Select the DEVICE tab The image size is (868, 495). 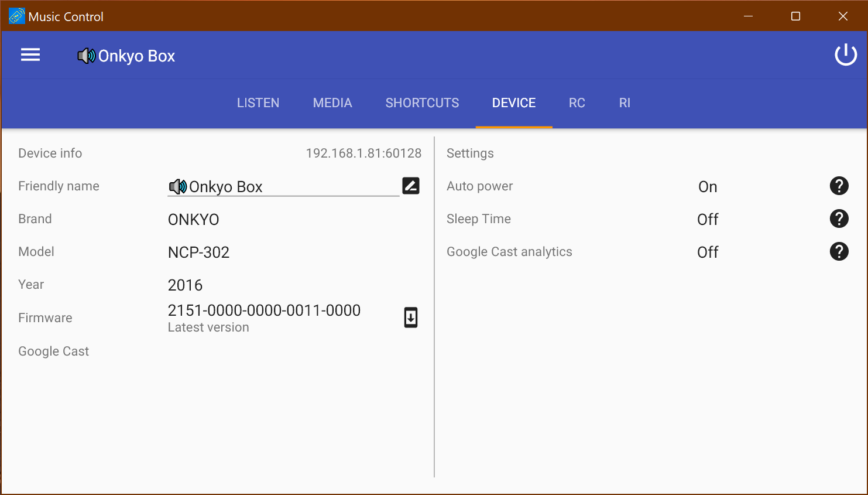pos(514,103)
